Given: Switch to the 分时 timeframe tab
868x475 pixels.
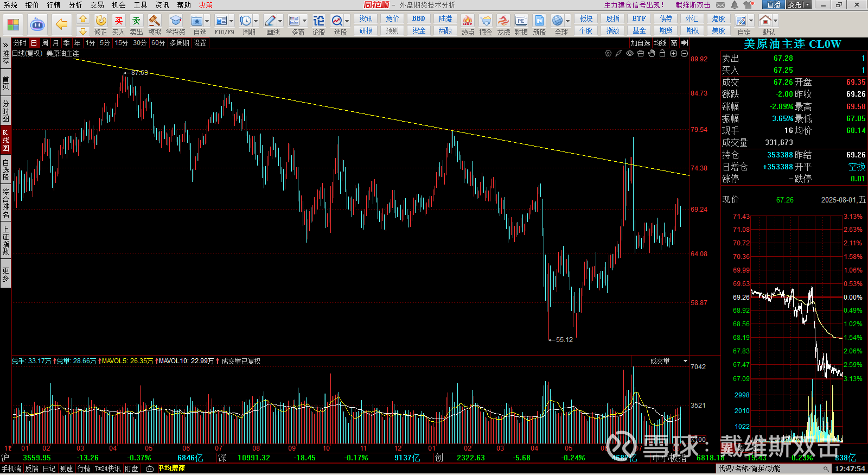Looking at the screenshot, I should click(20, 43).
